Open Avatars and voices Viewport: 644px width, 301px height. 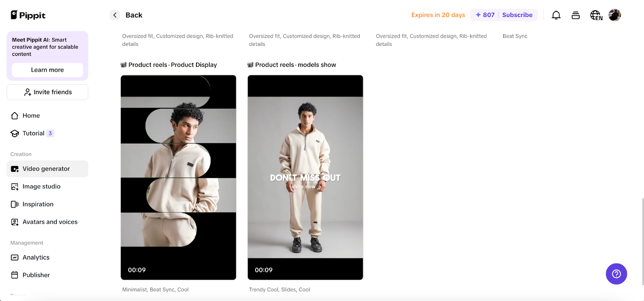(50, 222)
